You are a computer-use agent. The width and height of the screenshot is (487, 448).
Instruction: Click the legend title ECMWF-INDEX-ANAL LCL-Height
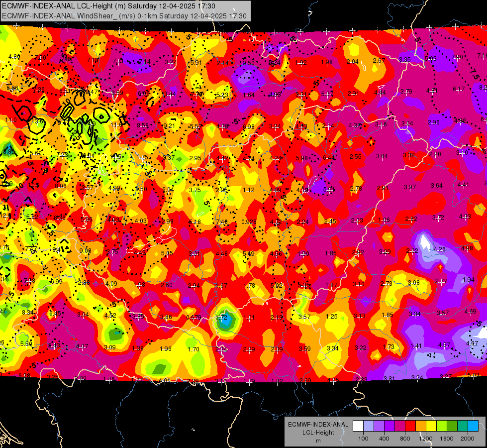tap(318, 429)
